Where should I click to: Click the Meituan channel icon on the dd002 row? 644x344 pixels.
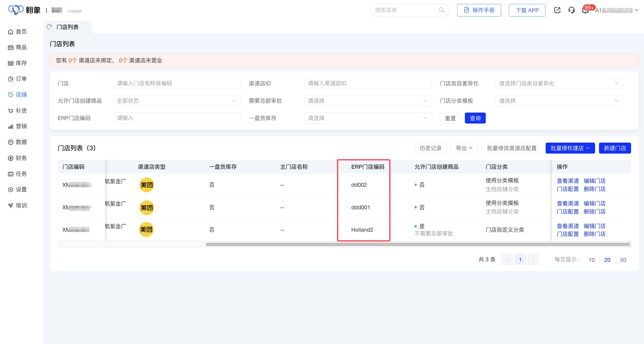146,185
